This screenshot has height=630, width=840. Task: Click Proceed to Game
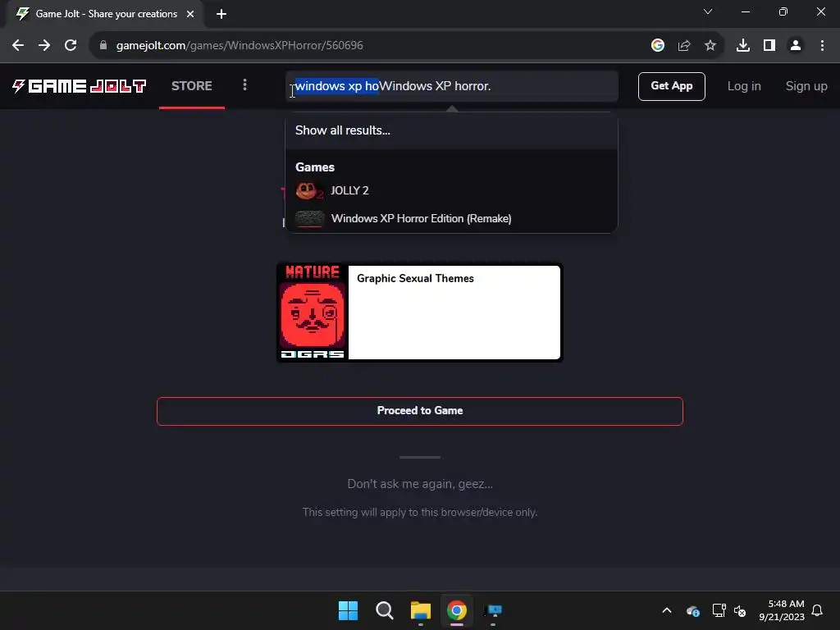click(x=420, y=411)
